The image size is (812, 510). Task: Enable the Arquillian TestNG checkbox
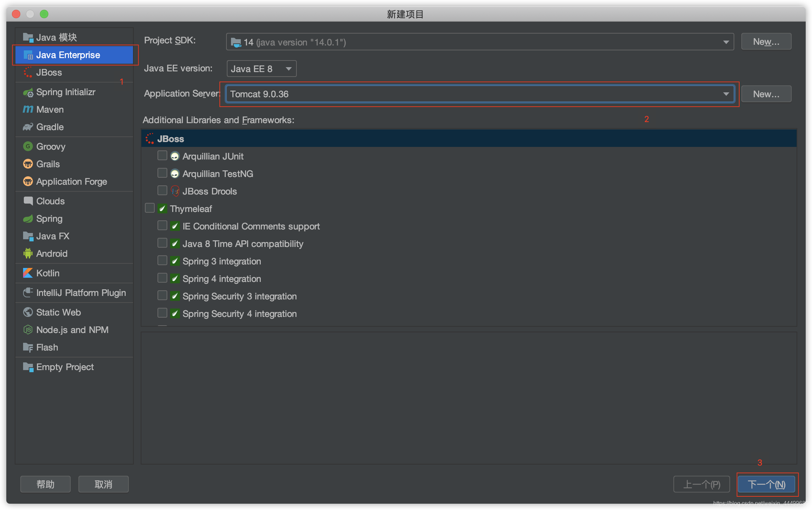(x=162, y=173)
